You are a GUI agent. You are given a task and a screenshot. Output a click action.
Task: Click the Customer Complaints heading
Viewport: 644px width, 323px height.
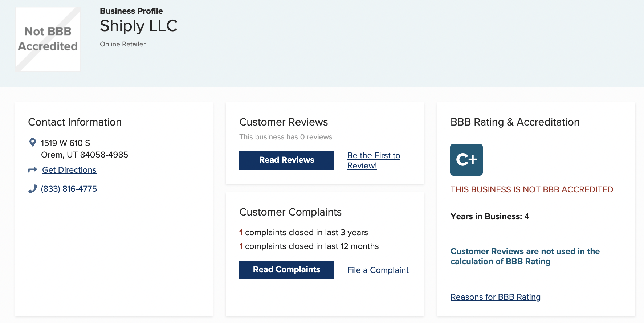point(290,212)
